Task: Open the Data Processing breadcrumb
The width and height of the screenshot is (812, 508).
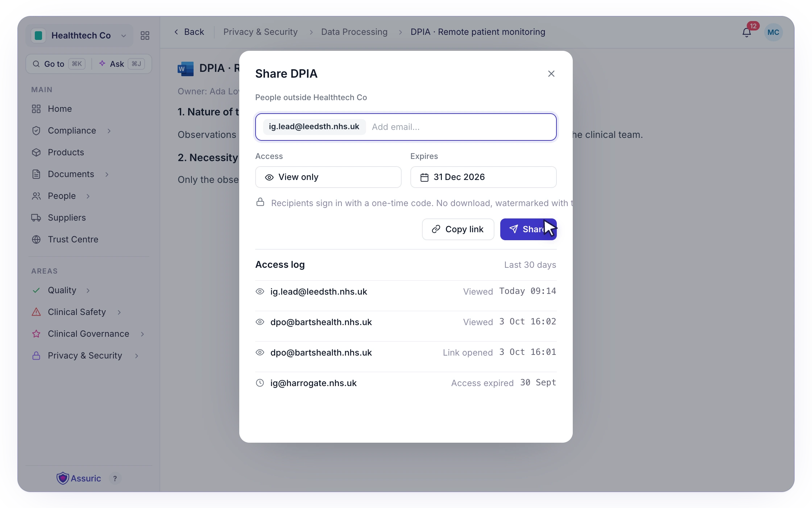Action: (x=354, y=32)
